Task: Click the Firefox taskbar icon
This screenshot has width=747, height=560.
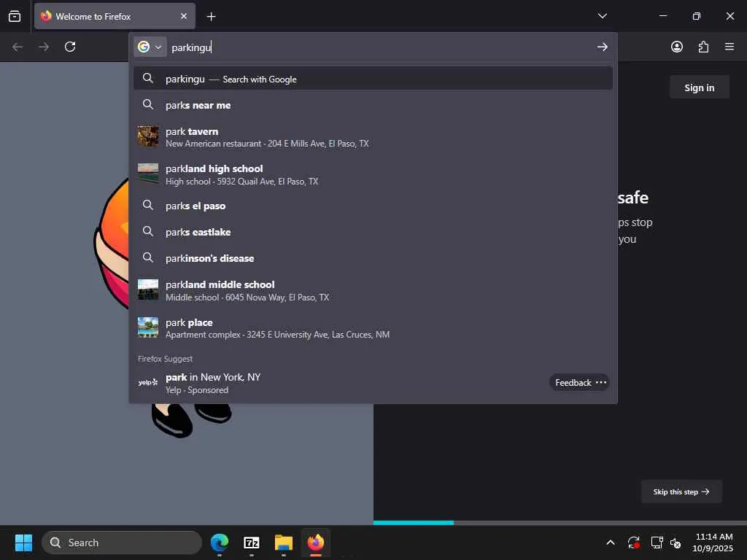Action: click(x=315, y=542)
